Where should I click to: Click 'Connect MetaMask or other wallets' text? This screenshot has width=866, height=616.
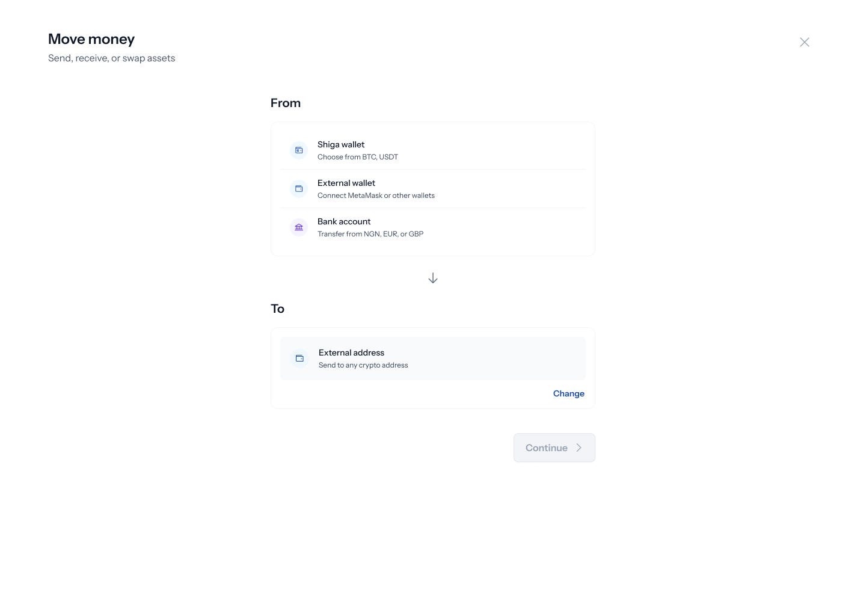point(376,196)
